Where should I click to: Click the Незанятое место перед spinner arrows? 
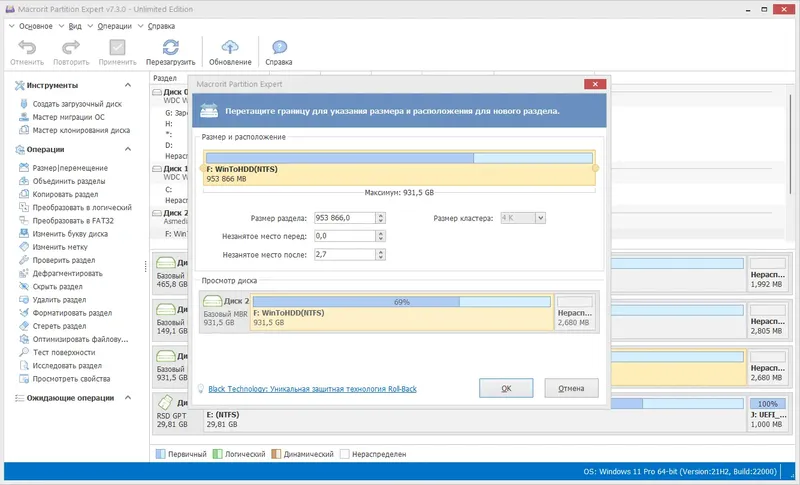pos(381,236)
